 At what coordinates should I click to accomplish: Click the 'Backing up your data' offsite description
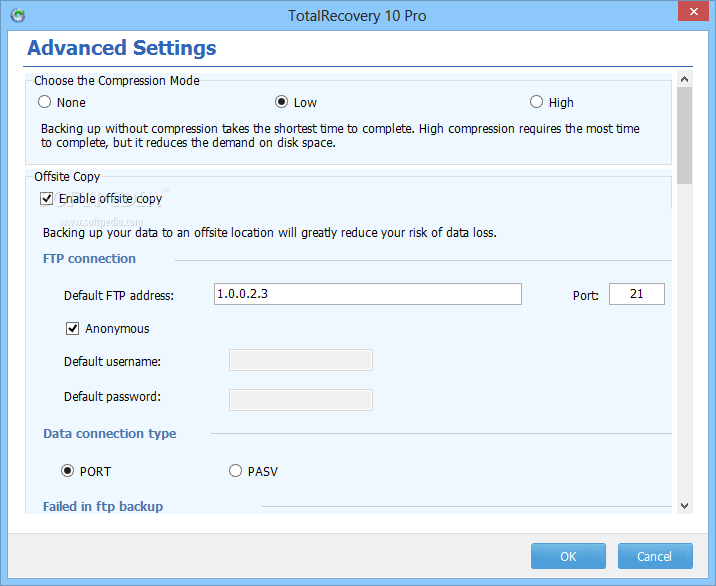click(x=269, y=233)
